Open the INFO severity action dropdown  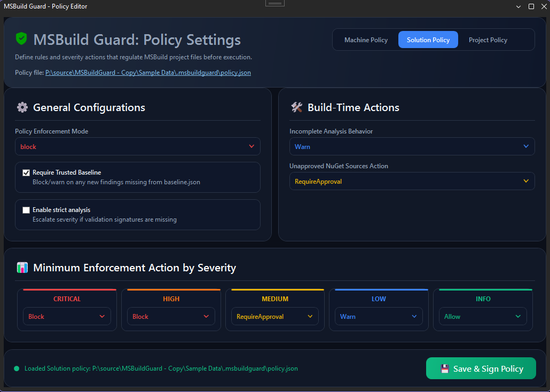pyautogui.click(x=483, y=316)
